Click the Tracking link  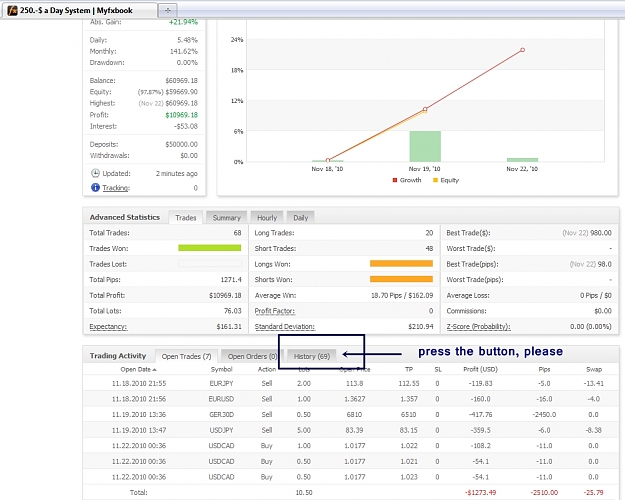(116, 188)
